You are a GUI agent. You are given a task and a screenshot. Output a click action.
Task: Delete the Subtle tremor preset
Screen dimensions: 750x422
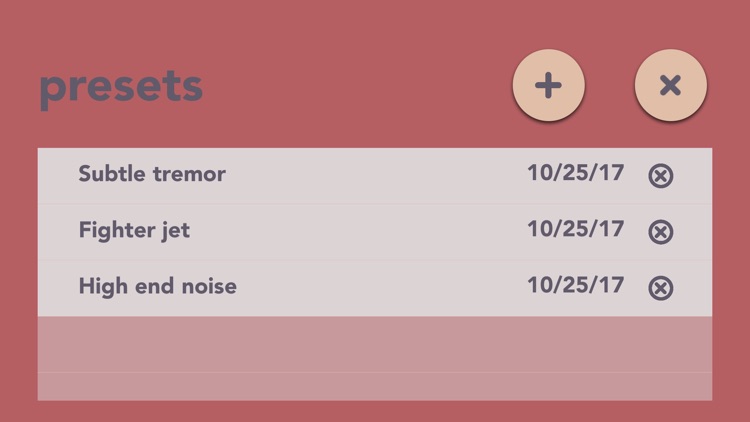(661, 176)
